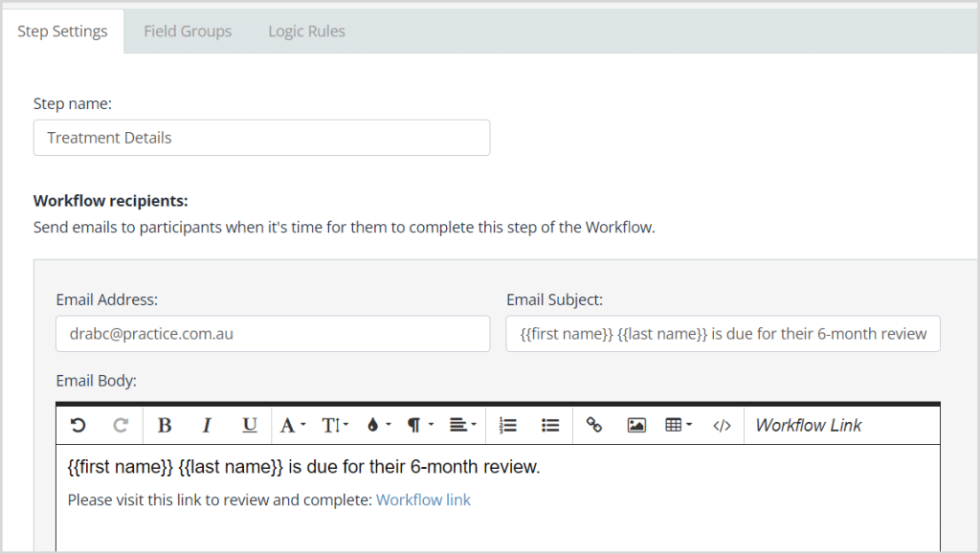Expand the text size options

pyautogui.click(x=333, y=425)
